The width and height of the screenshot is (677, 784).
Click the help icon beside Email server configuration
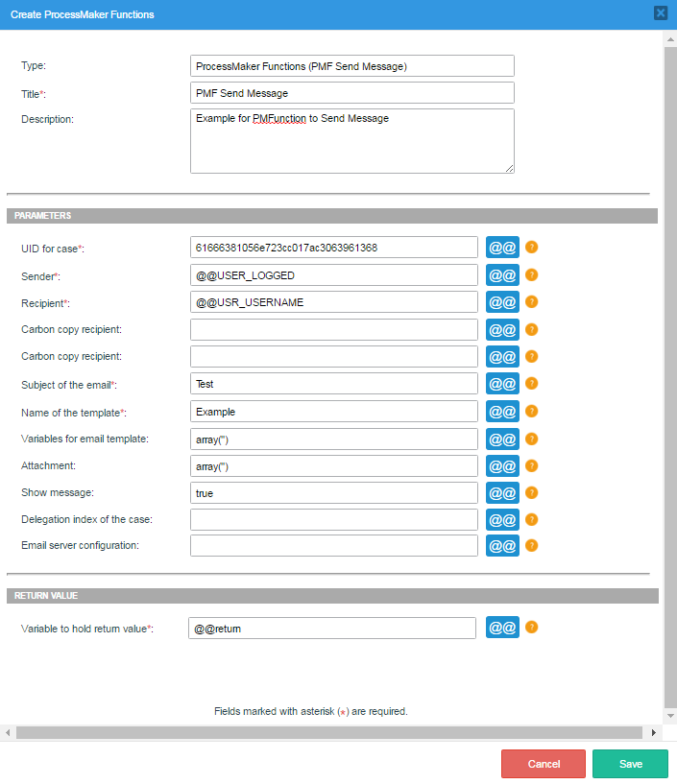point(531,546)
